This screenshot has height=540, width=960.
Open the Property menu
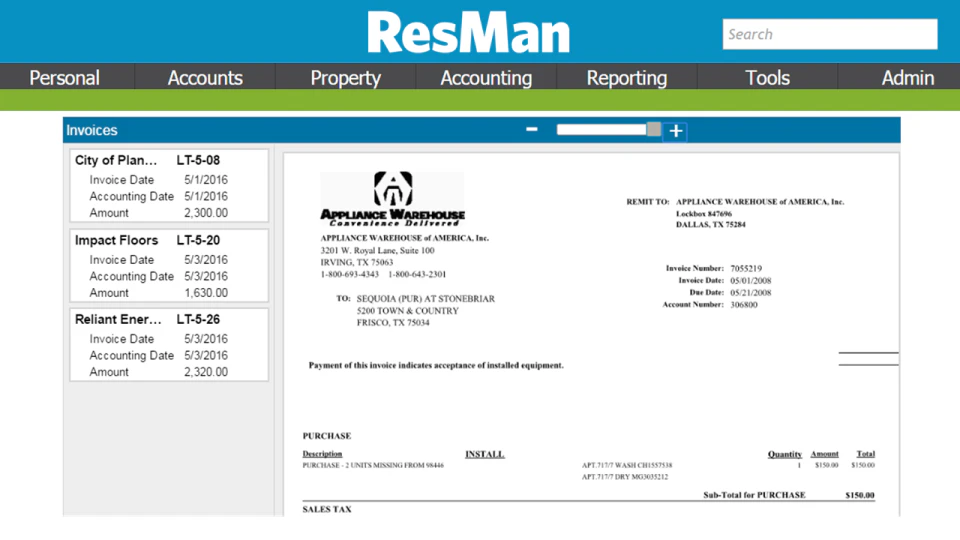pyautogui.click(x=345, y=78)
